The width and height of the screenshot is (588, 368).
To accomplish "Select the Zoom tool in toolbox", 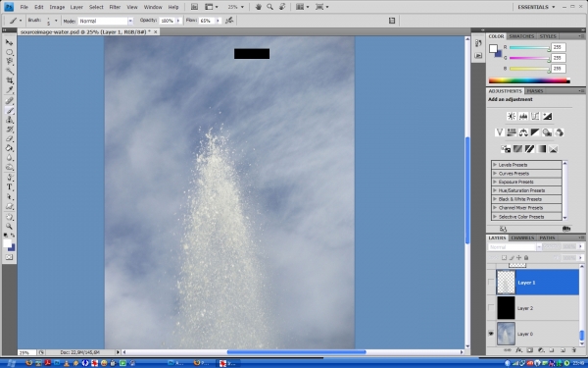I will 10,226.
